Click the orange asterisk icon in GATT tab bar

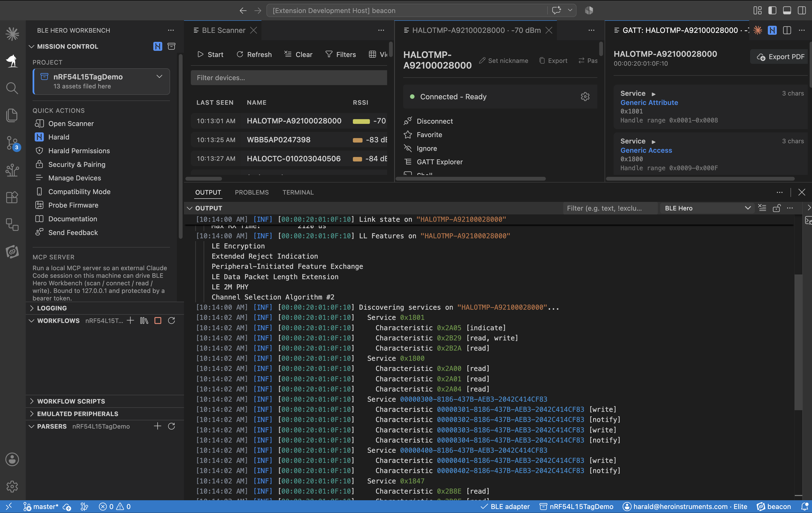point(758,30)
